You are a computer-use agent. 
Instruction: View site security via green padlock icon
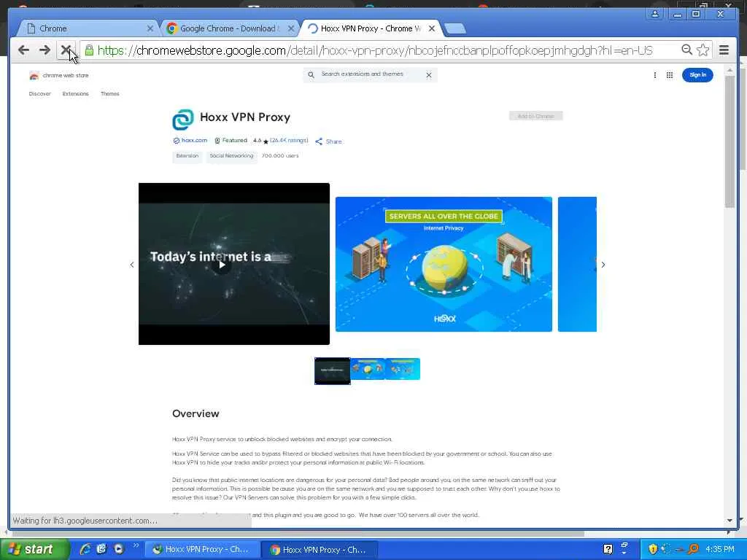coord(89,50)
